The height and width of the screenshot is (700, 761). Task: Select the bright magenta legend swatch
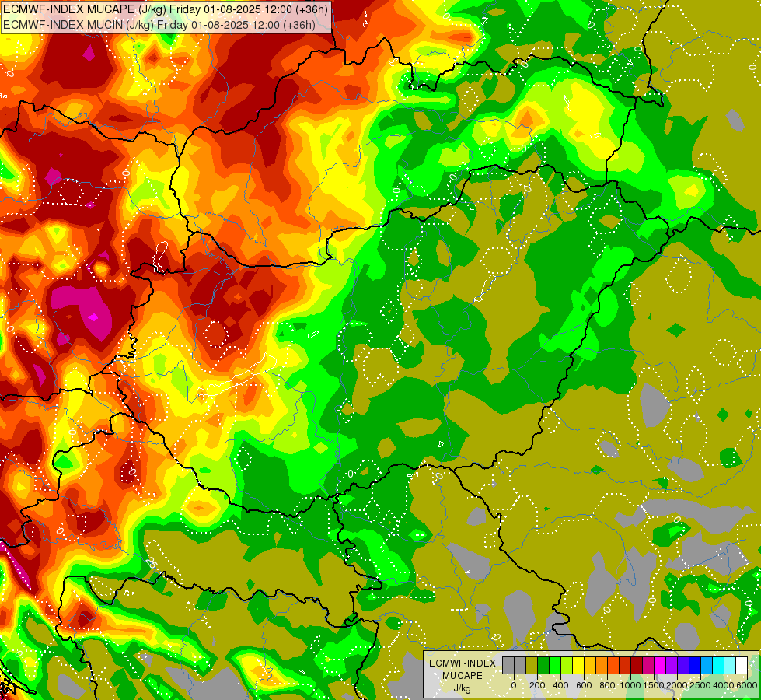[661, 665]
